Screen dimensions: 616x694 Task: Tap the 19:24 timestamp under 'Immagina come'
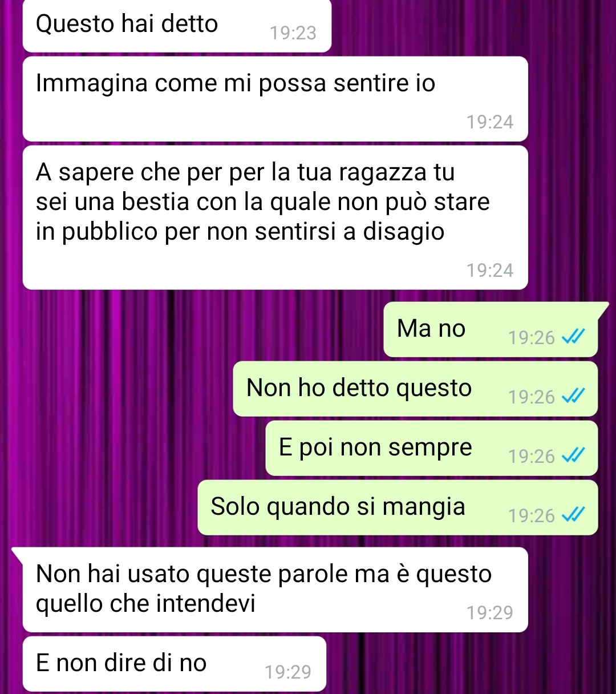tap(490, 122)
